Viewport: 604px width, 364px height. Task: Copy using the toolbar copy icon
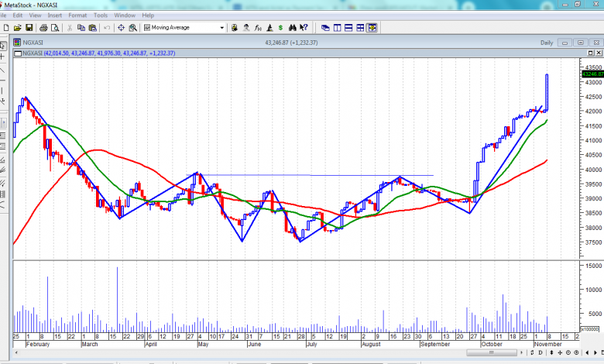tap(81, 28)
